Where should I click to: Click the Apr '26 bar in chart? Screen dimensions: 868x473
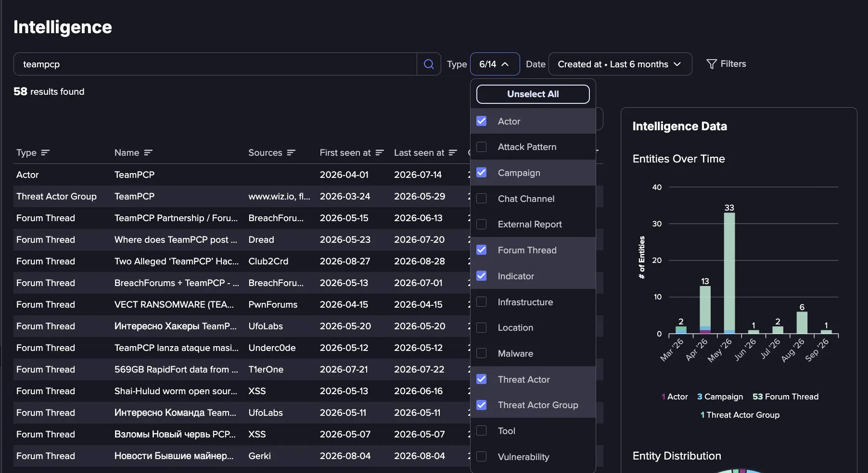(x=705, y=310)
